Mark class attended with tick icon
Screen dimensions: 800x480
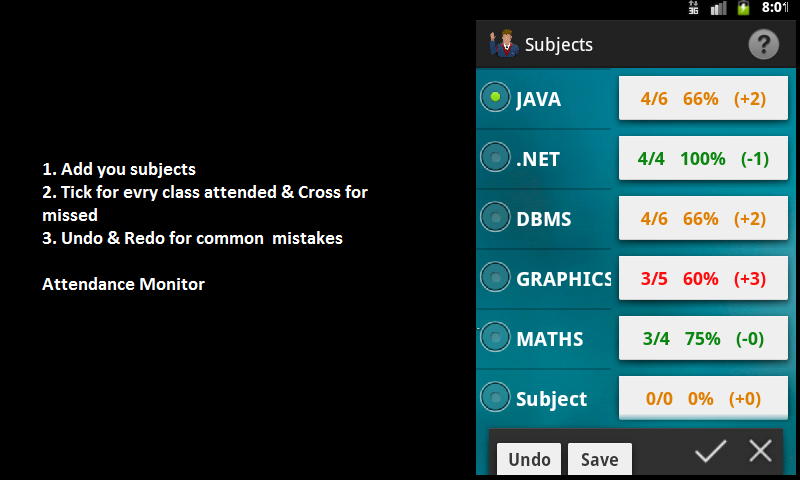pyautogui.click(x=710, y=452)
